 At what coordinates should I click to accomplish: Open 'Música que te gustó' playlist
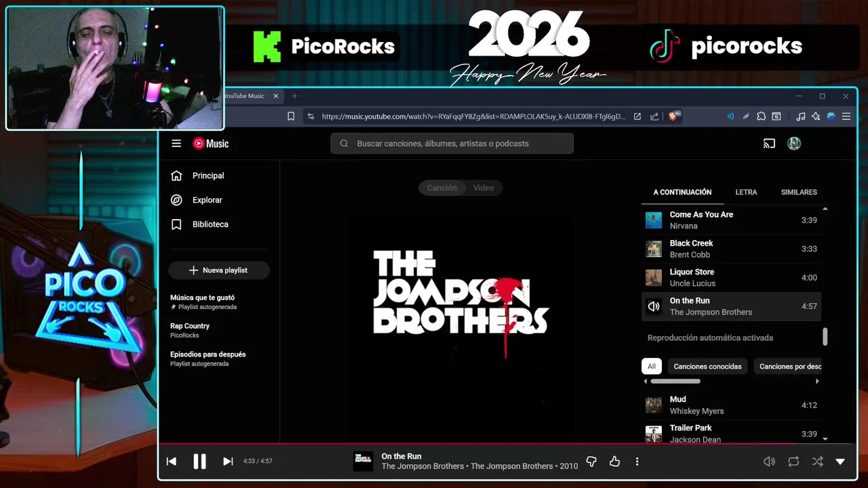(203, 302)
